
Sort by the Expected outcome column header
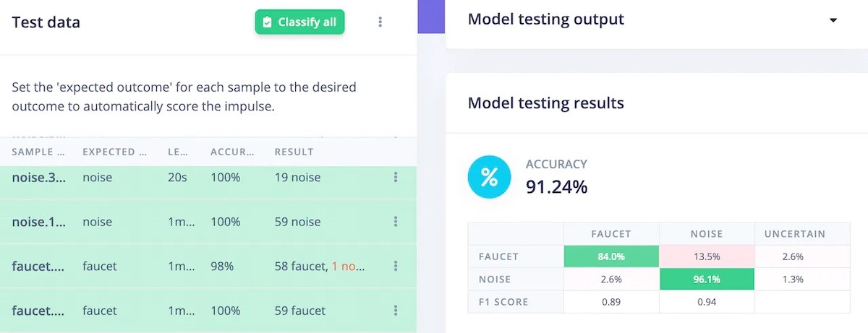tap(109, 152)
